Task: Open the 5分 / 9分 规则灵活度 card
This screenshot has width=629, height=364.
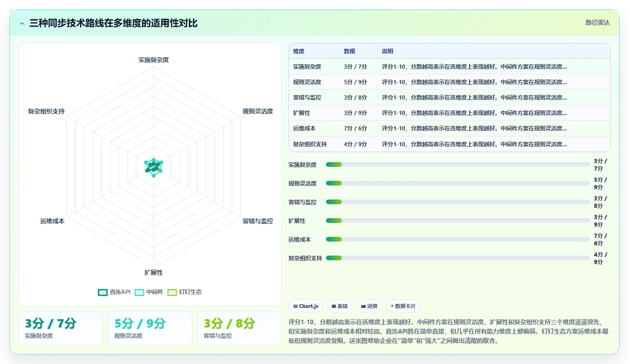Action: point(150,328)
